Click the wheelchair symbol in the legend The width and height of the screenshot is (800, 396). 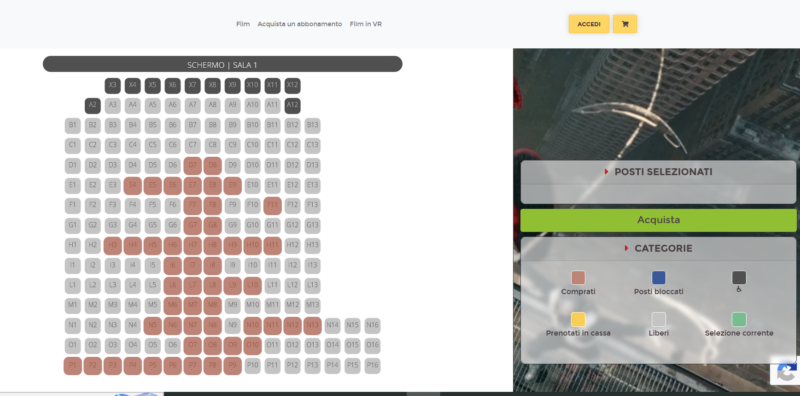point(739,289)
